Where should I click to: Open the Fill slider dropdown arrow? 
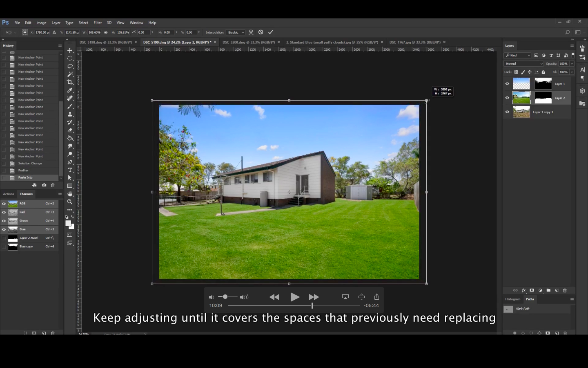tap(572, 72)
